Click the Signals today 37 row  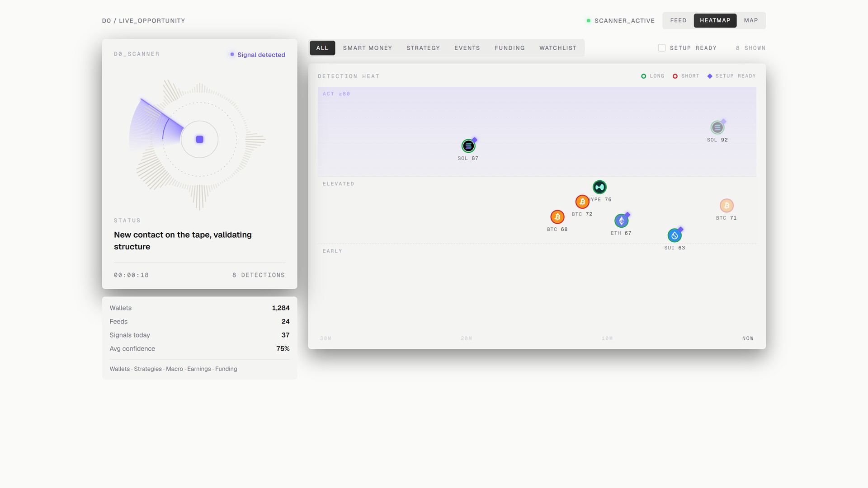coord(199,335)
